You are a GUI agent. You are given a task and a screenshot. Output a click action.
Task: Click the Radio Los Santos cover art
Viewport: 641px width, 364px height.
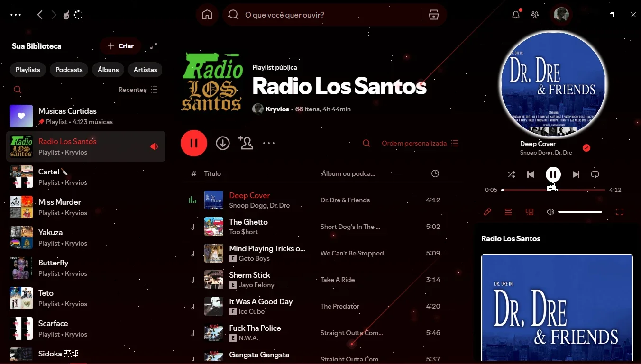click(212, 82)
